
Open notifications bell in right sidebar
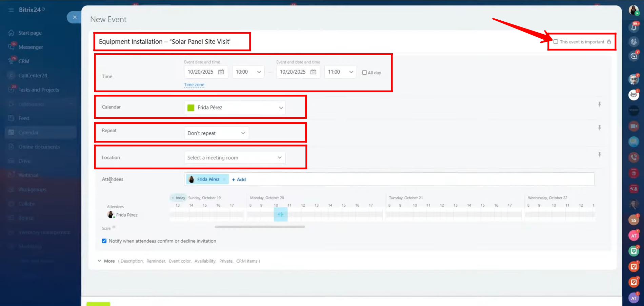633,28
